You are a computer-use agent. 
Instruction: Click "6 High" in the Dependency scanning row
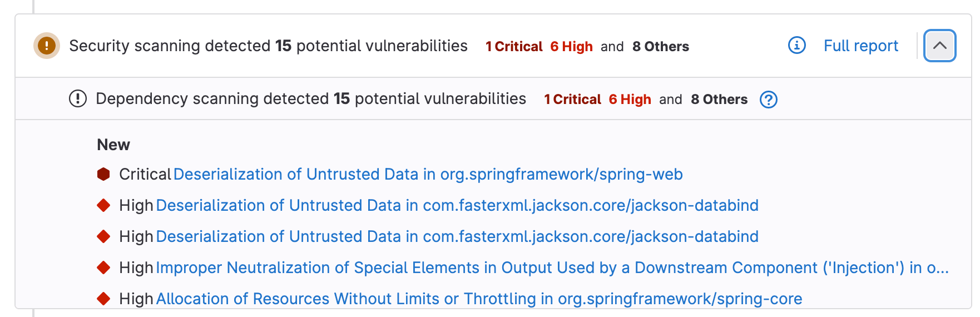630,100
